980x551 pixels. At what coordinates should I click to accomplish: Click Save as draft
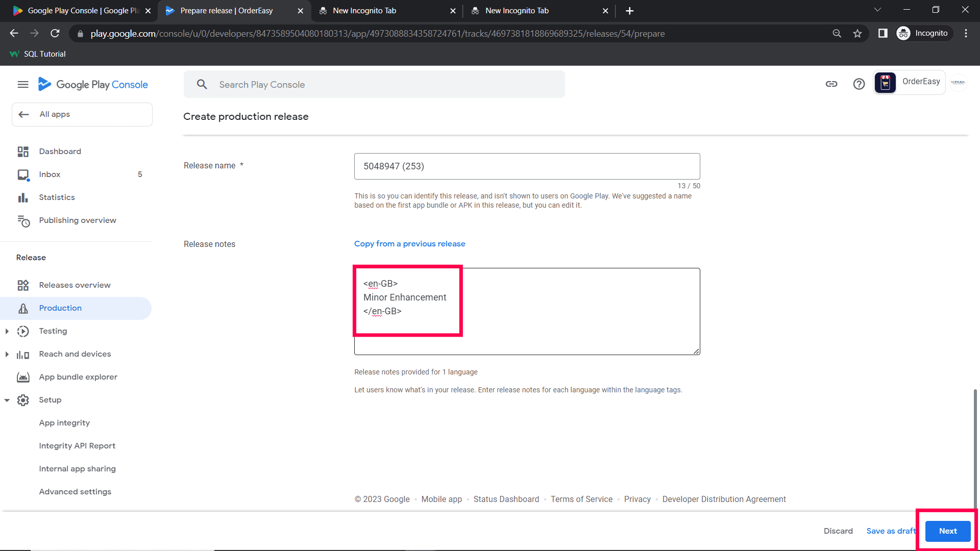[x=891, y=531]
